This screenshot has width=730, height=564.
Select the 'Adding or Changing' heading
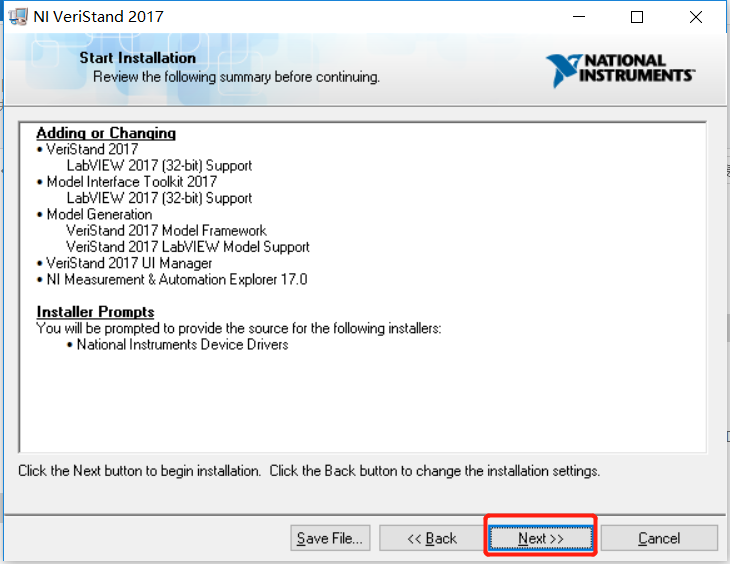(106, 133)
